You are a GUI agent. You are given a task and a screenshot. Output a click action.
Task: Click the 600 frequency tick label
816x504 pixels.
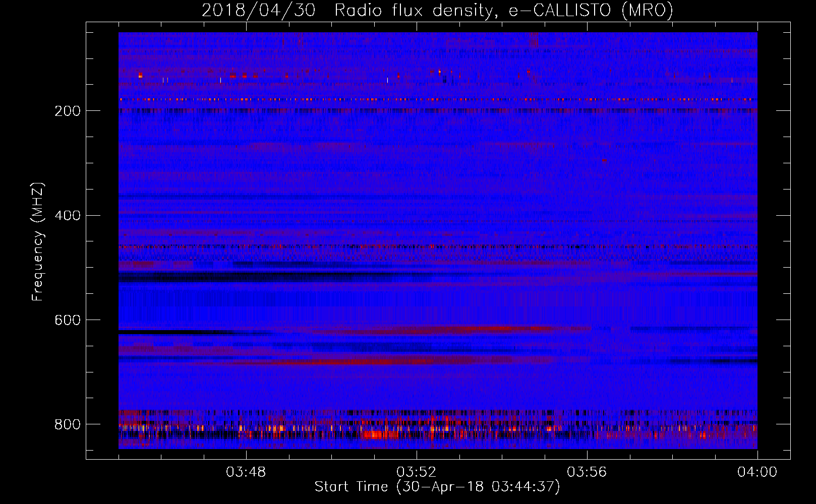68,321
